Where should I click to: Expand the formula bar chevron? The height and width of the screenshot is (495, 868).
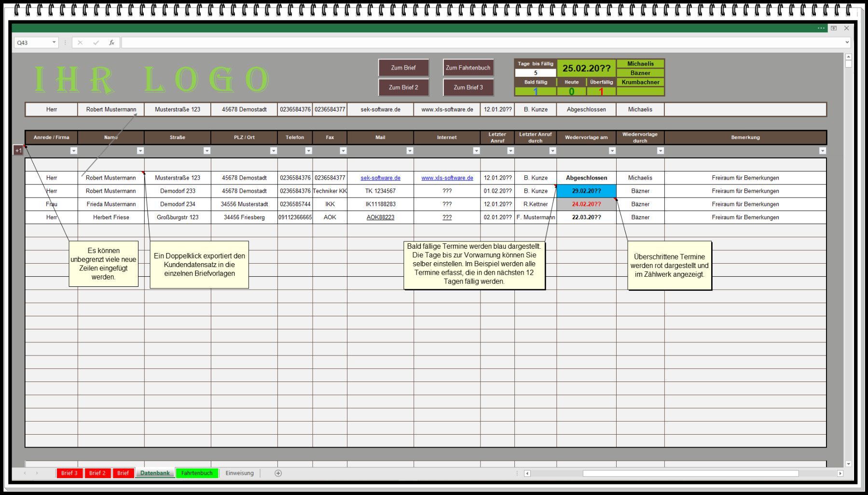(847, 42)
